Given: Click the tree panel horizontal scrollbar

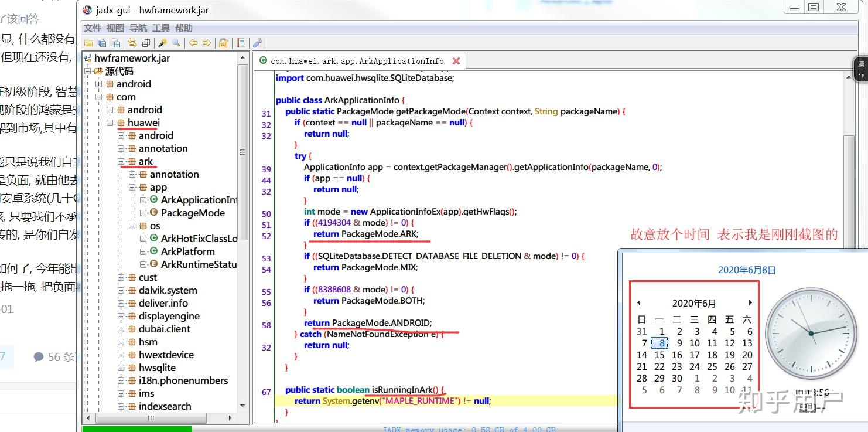Looking at the screenshot, I should (151, 418).
